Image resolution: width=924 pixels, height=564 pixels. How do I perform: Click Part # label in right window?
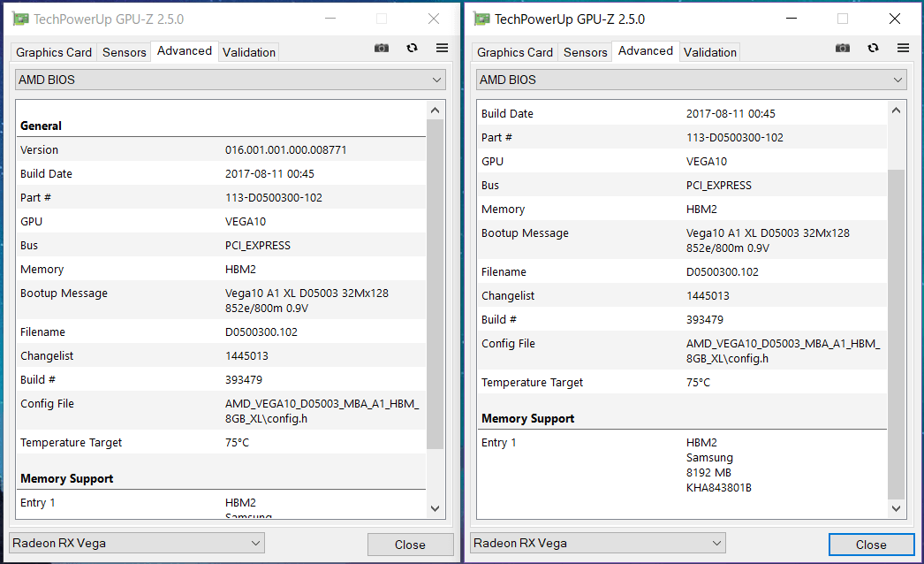coord(496,137)
